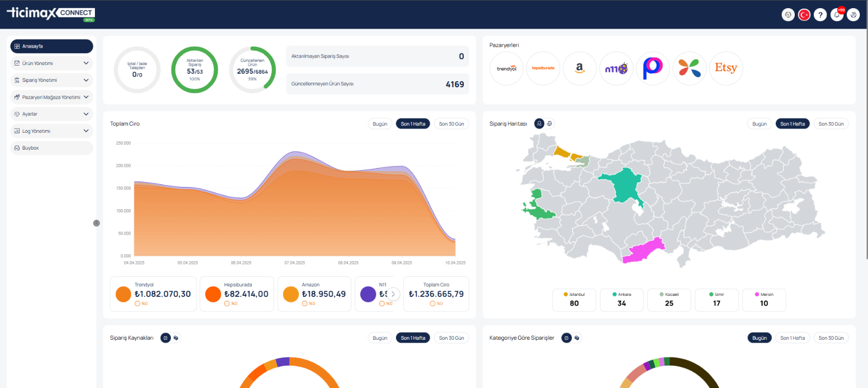Click the Anasayfa grid icon
Image resolution: width=868 pixels, height=388 pixels.
(17, 47)
